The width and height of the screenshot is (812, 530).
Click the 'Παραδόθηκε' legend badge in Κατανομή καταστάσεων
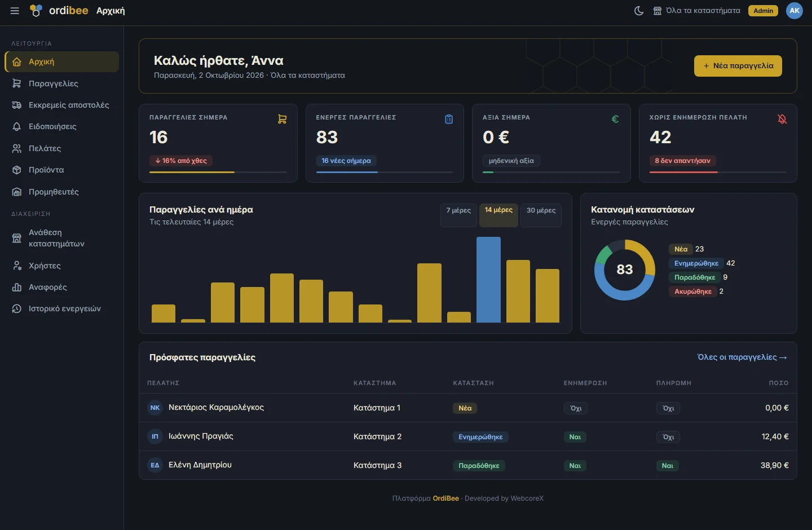tap(695, 277)
